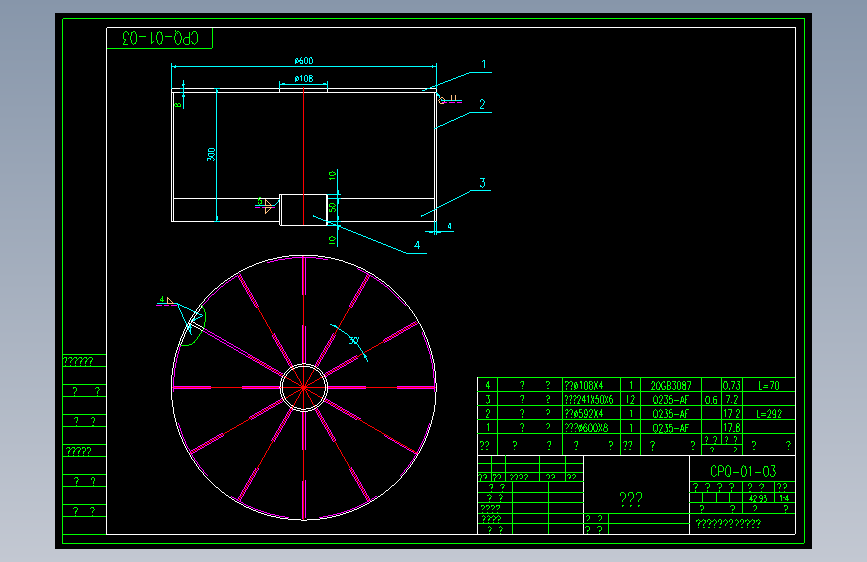The height and width of the screenshot is (562, 867).
Task: Select the ø600 diameter dimension text
Action: (304, 60)
